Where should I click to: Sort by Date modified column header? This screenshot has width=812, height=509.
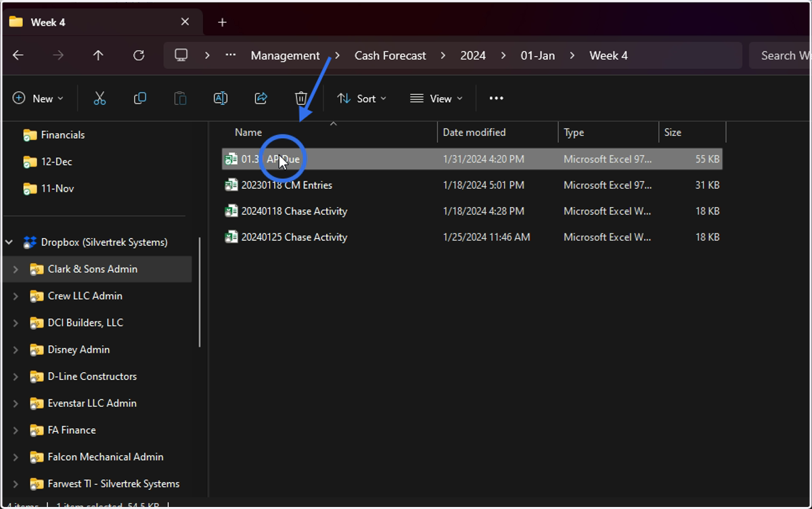(474, 133)
